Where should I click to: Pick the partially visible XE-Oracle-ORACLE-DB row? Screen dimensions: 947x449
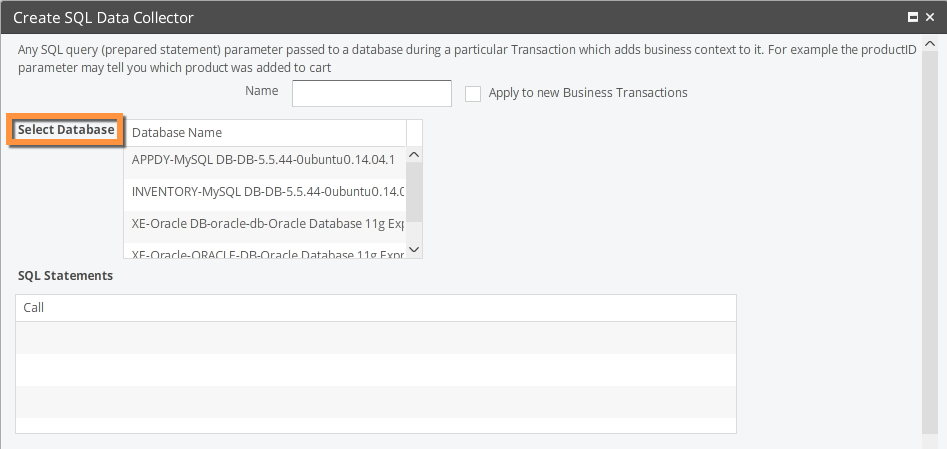point(265,253)
